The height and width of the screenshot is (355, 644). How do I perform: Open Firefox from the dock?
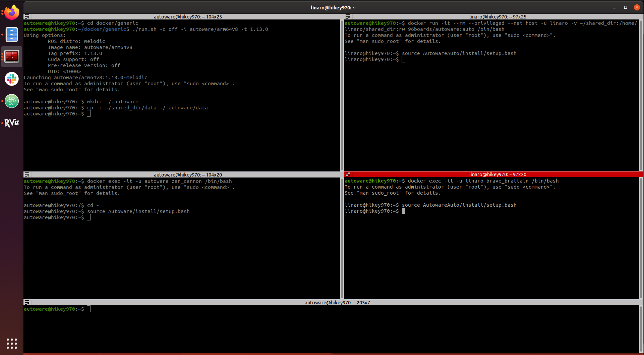12,13
